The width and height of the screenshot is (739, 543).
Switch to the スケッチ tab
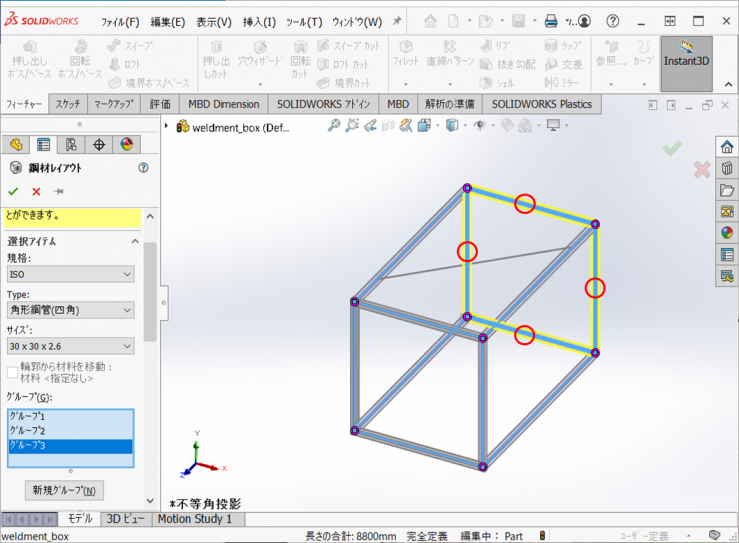(68, 104)
